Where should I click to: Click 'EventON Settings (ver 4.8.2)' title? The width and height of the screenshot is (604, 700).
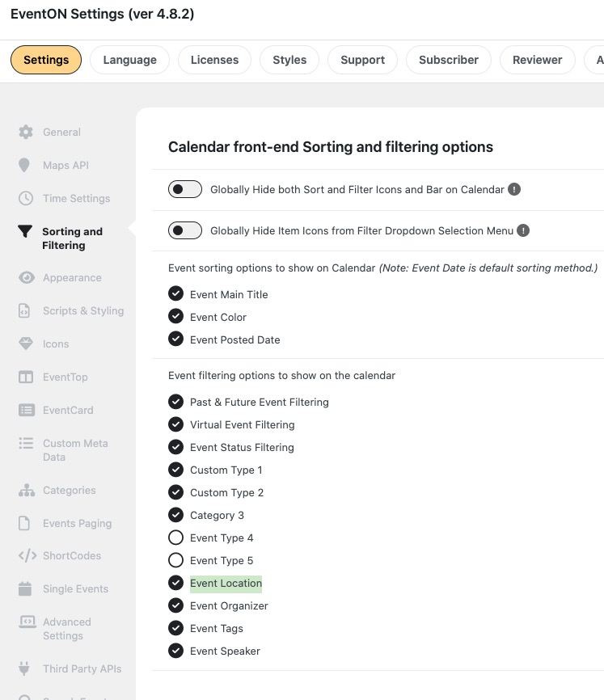(x=102, y=14)
